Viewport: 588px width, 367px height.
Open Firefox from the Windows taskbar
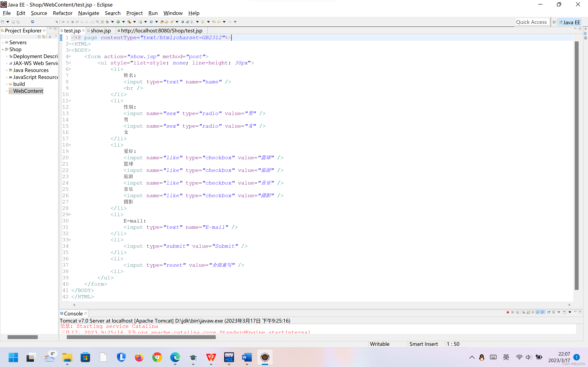(x=139, y=357)
